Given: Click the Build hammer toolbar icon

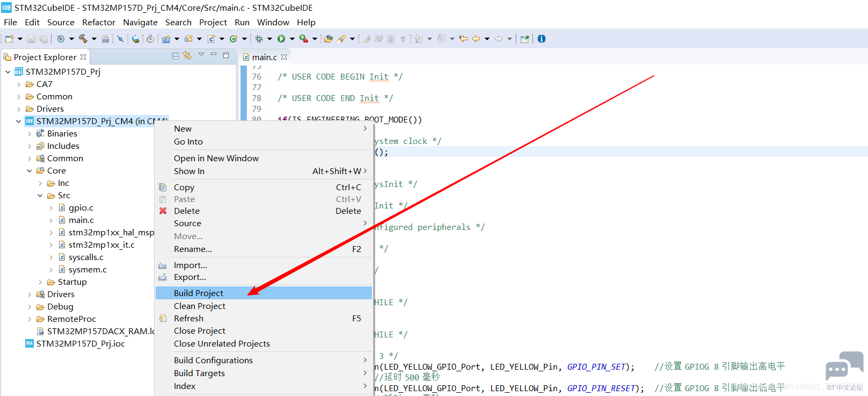Looking at the screenshot, I should point(83,39).
